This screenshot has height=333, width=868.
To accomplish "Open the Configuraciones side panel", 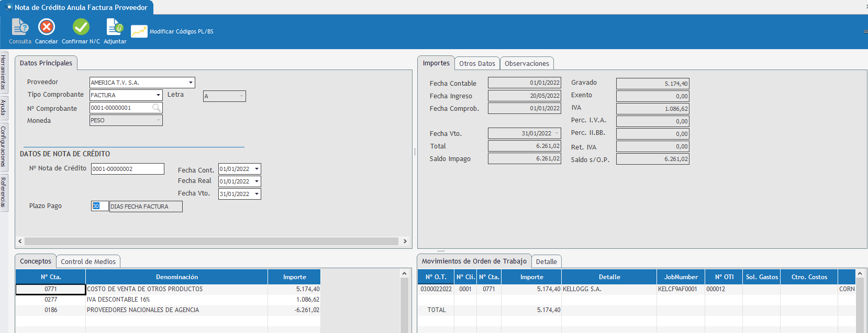I will pyautogui.click(x=3, y=146).
